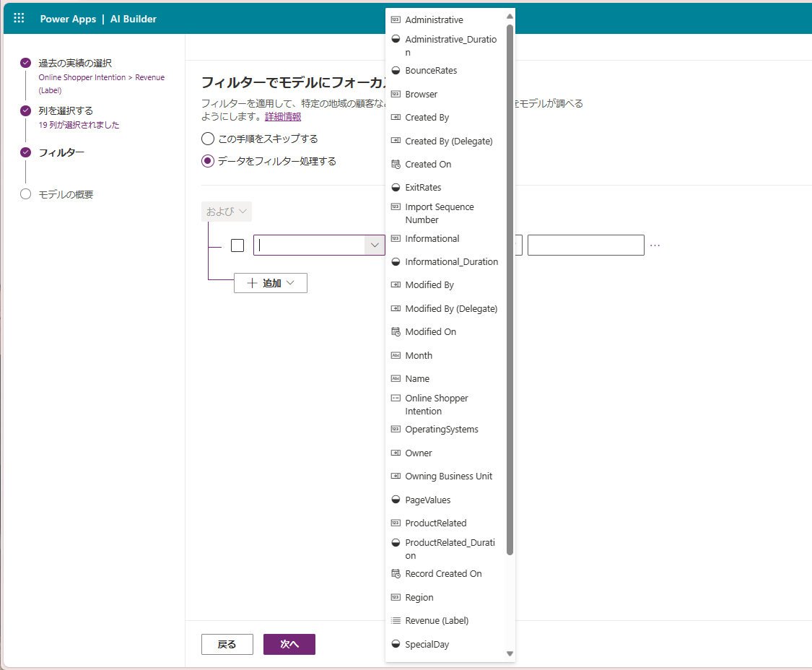Click the list scroll down arrow

coord(510,654)
